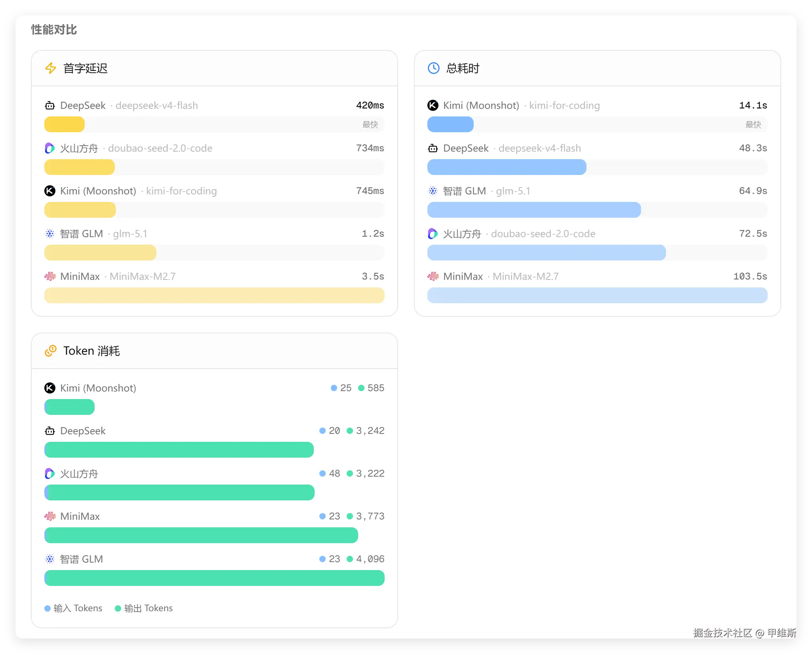Click the 性能对比 section title
The width and height of the screenshot is (812, 654).
coord(54,30)
